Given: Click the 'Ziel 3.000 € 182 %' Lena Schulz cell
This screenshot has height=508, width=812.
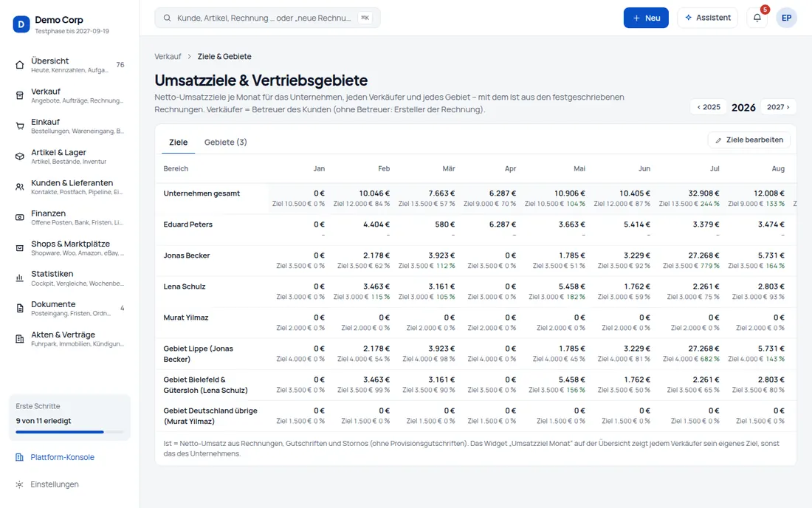Looking at the screenshot, I should [557, 298].
